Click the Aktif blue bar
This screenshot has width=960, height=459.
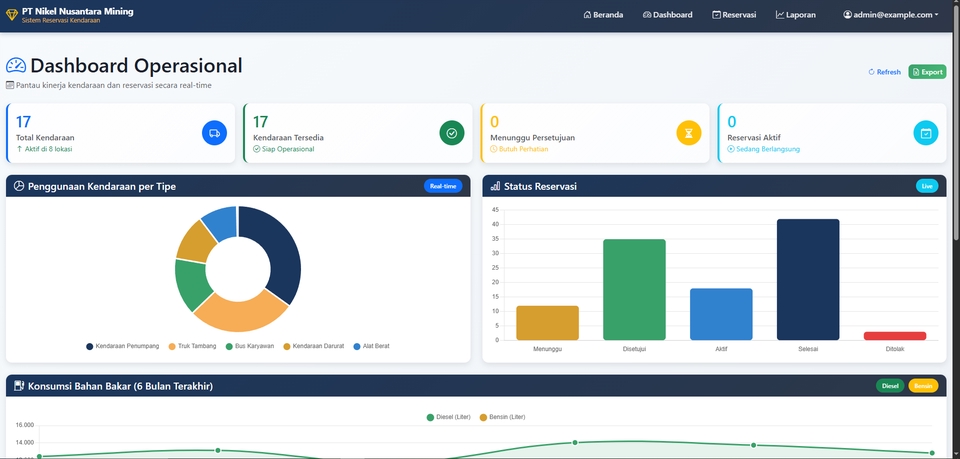[721, 314]
